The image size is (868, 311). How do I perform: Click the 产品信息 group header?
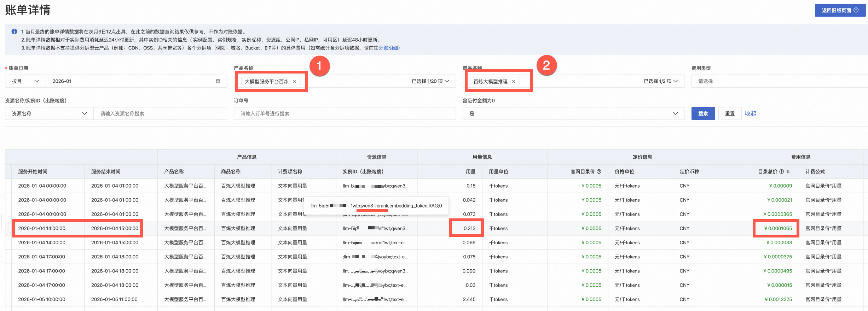pyautogui.click(x=247, y=157)
